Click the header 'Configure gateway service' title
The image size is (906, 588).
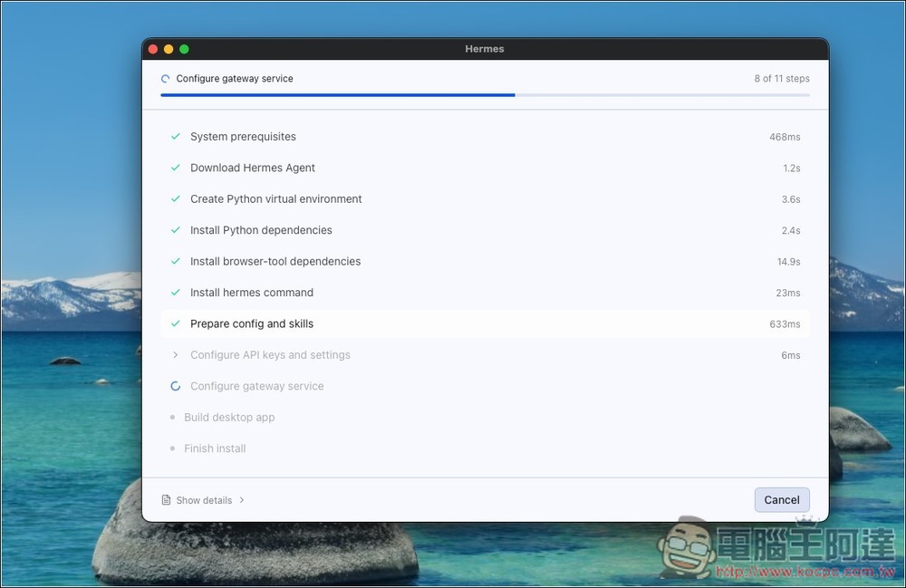235,79
